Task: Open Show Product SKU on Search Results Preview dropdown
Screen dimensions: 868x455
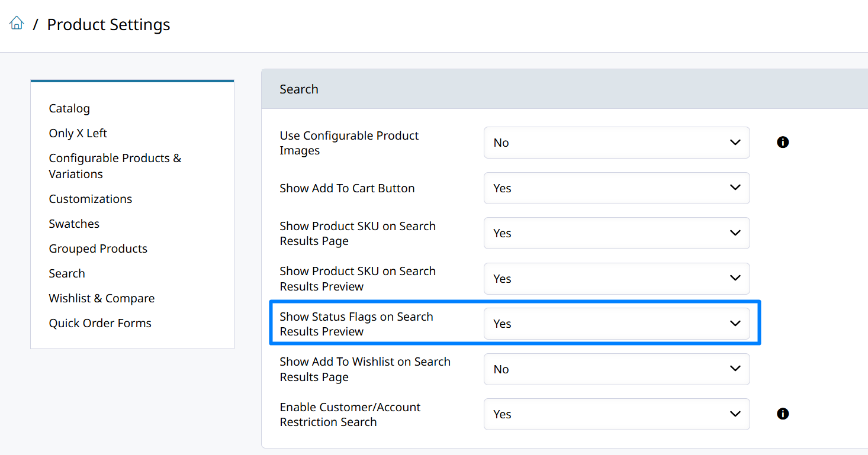Action: click(616, 279)
